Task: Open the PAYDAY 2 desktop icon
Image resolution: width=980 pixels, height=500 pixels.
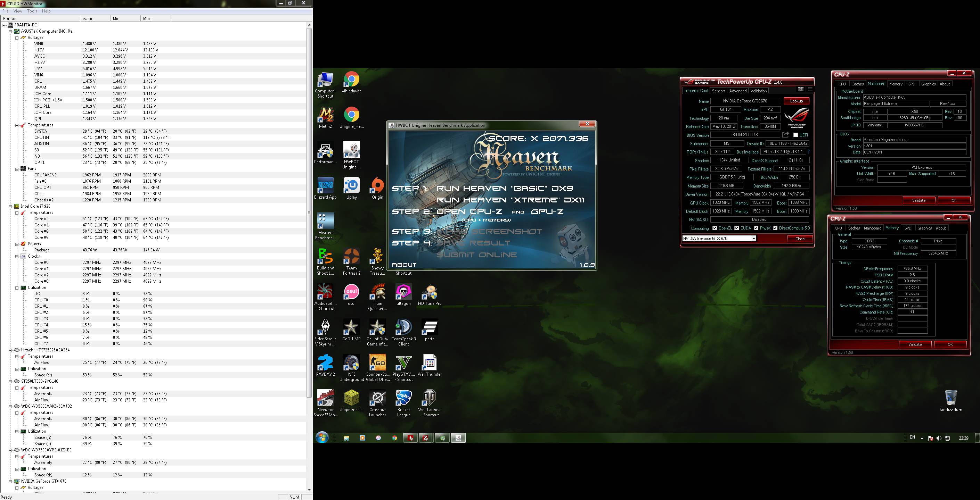Action: click(x=325, y=365)
